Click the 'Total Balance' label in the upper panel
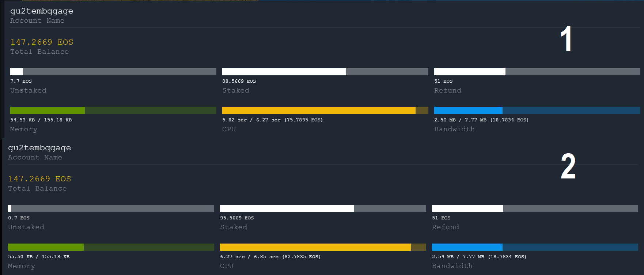This screenshot has width=644, height=275. coord(39,52)
